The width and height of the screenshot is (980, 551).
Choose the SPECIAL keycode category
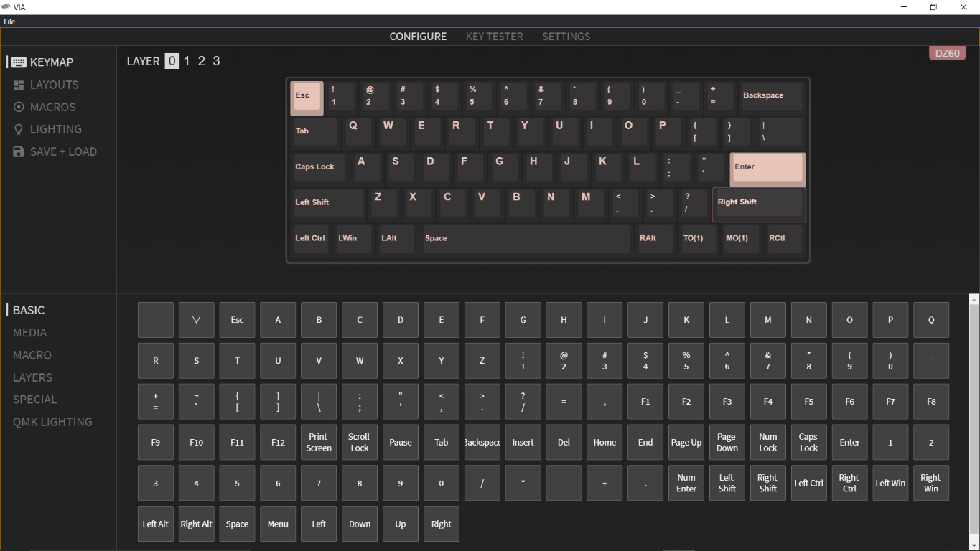[34, 400]
